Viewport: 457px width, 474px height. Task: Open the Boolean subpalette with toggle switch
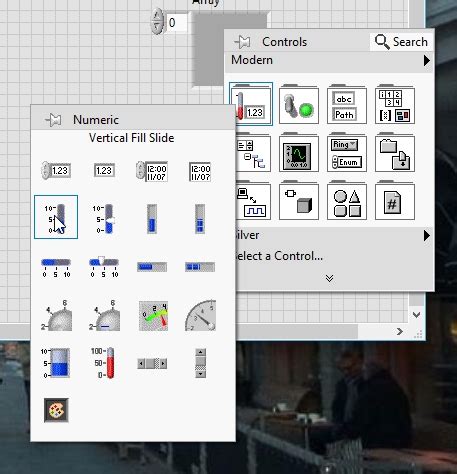(299, 105)
